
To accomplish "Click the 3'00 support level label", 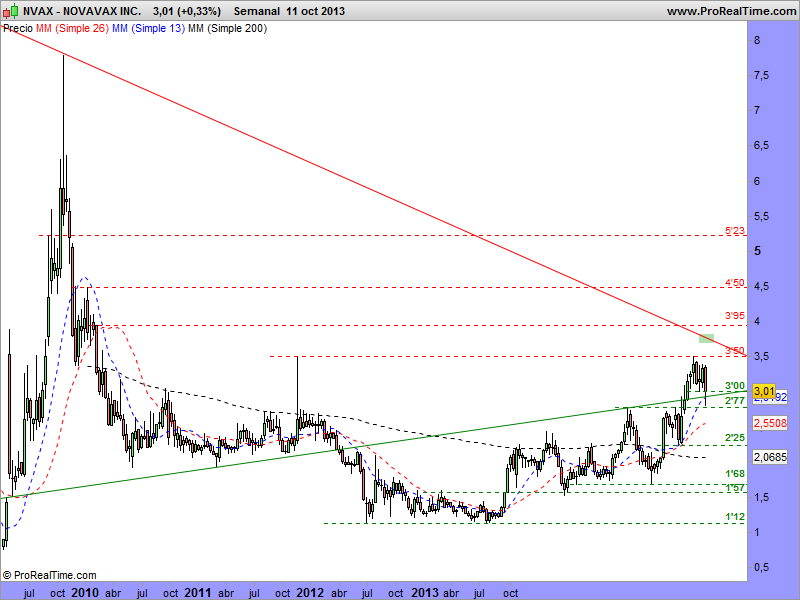I will click(735, 386).
